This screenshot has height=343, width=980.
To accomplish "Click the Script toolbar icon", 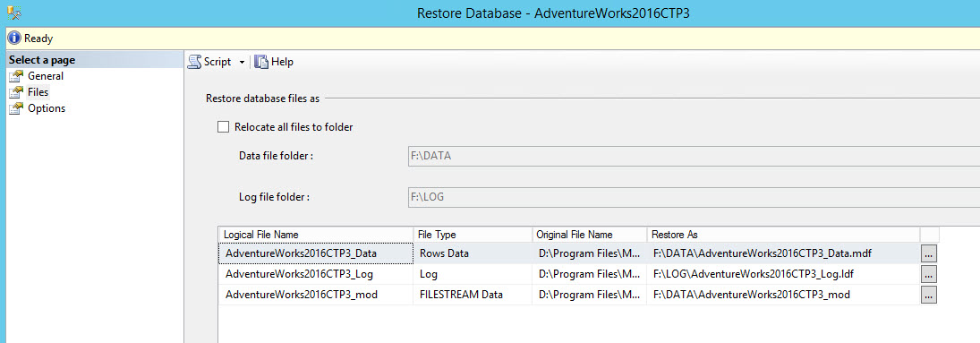I will 195,62.
